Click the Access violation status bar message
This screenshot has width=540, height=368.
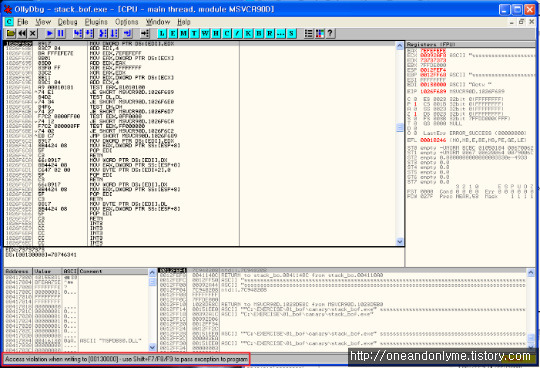126,359
